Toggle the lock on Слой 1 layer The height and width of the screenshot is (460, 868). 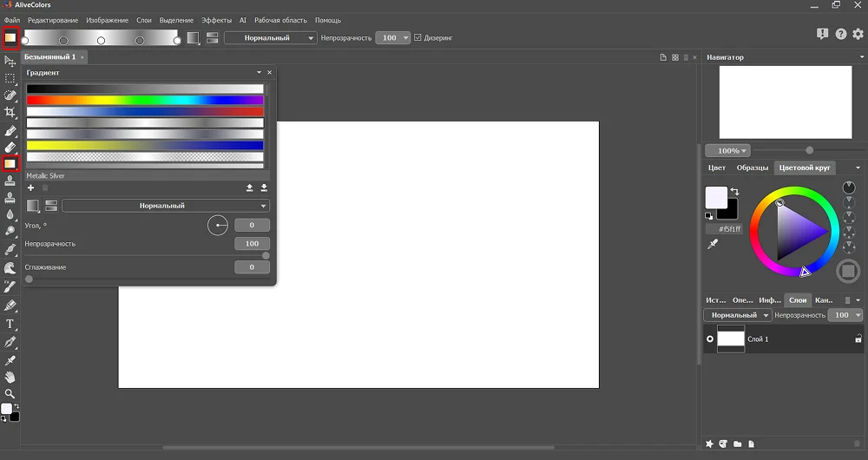click(858, 338)
